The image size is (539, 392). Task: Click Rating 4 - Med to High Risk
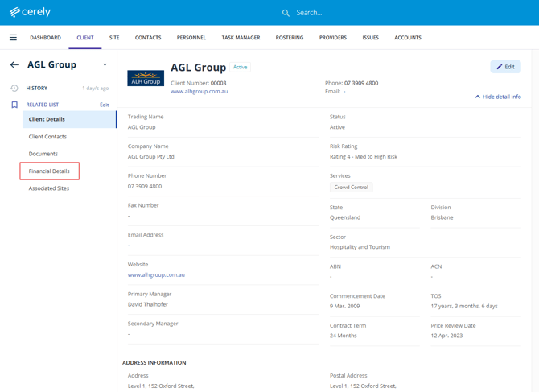(364, 156)
